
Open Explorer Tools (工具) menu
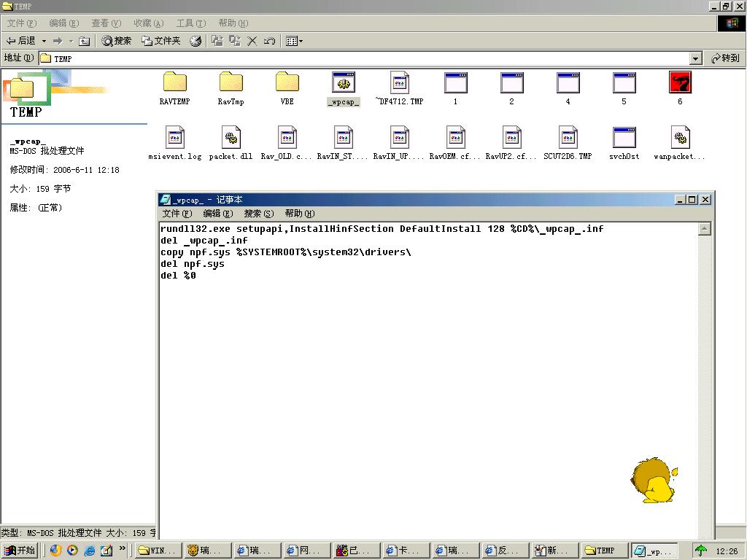pos(191,23)
